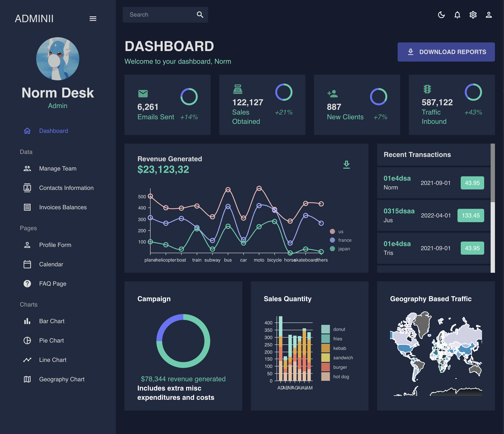The image size is (504, 434).
Task: Click the 43.95 amount for Norm
Action: click(x=472, y=183)
